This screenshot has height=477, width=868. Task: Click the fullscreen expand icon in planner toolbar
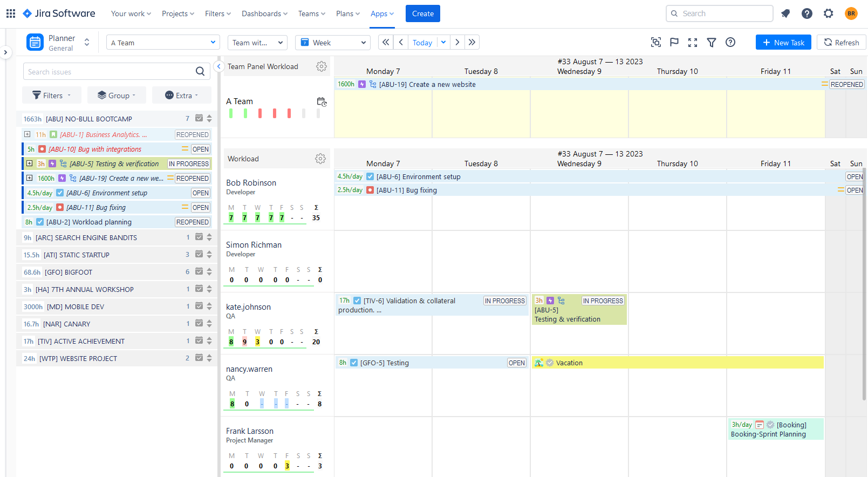(693, 43)
